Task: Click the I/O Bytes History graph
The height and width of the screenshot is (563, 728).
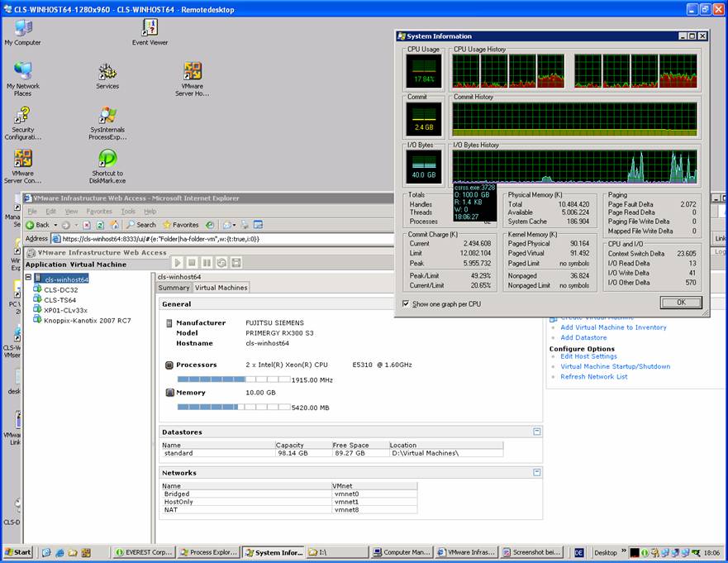Action: (x=575, y=166)
